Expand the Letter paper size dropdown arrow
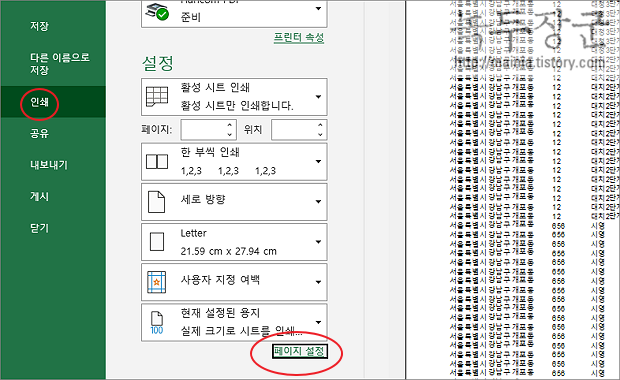The height and width of the screenshot is (380, 620). (318, 242)
